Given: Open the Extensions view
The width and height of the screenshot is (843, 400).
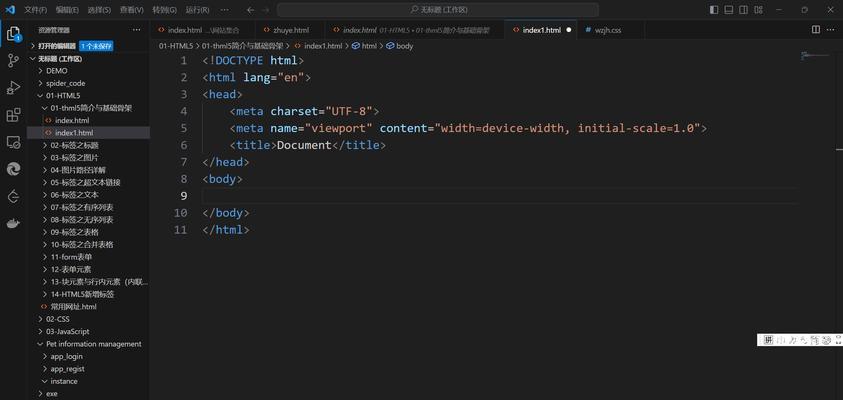Looking at the screenshot, I should tap(13, 115).
